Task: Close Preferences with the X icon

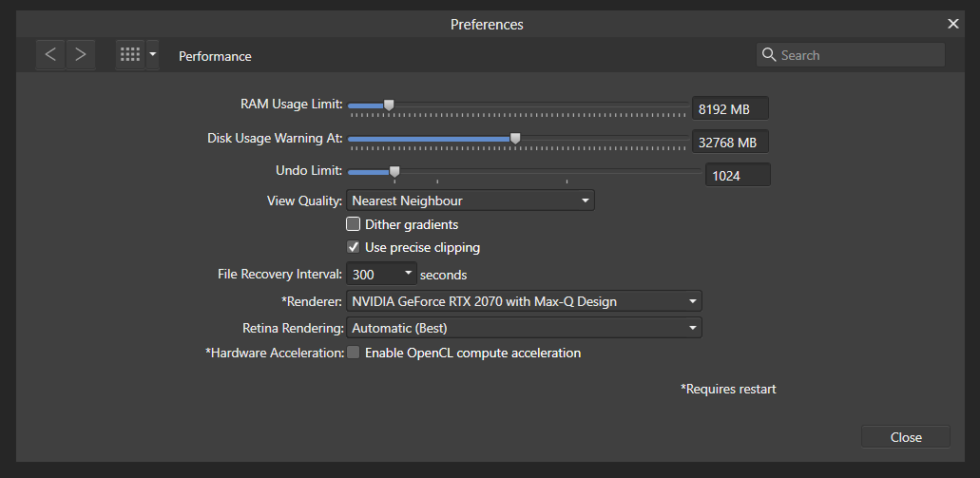Action: pyautogui.click(x=953, y=24)
